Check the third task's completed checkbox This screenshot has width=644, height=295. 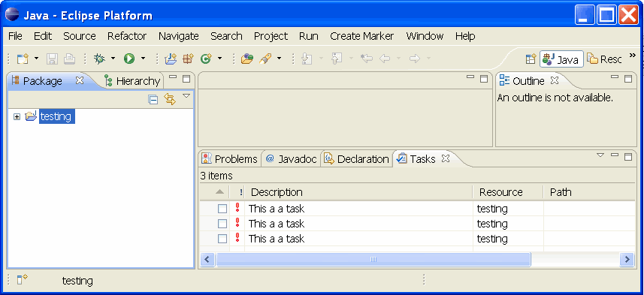pos(222,239)
